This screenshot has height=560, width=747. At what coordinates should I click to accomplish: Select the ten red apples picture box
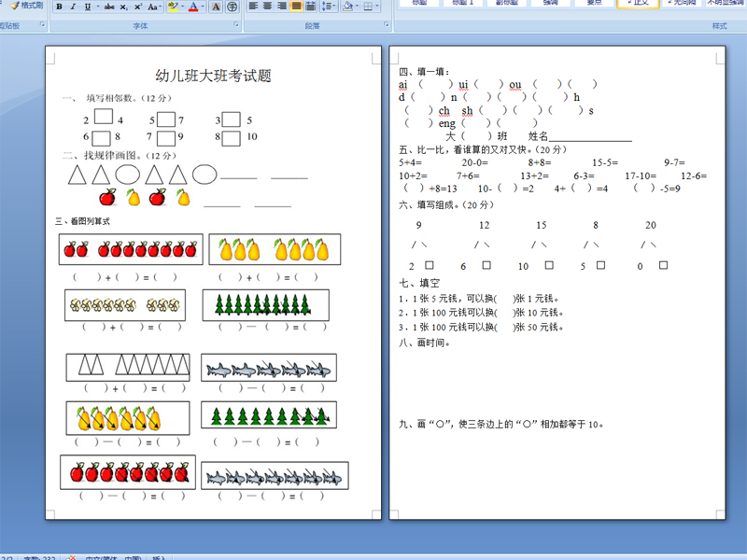coord(131,249)
